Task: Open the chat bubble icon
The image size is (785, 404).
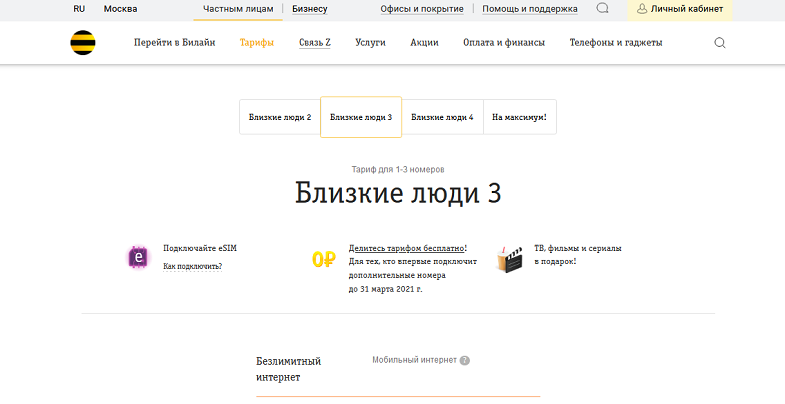Action: click(602, 9)
